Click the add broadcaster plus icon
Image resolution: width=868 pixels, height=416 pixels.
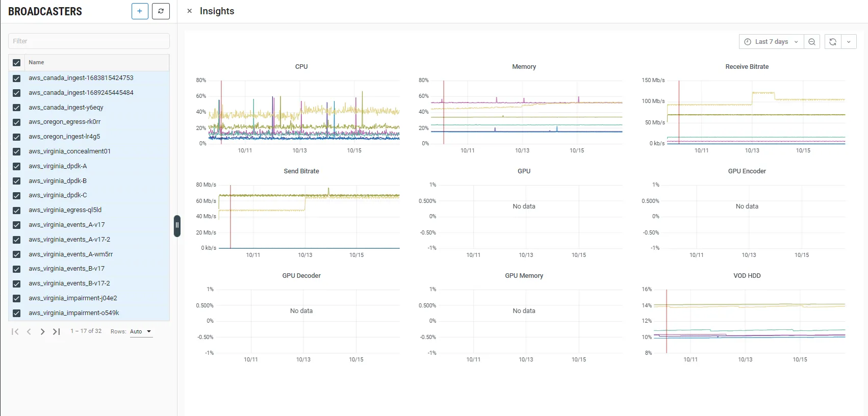(x=140, y=11)
